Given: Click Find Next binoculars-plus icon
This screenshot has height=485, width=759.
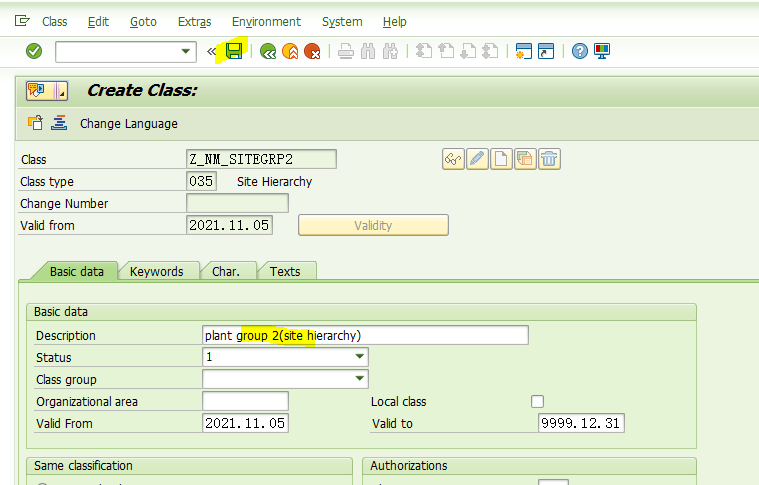Looking at the screenshot, I should tap(390, 51).
